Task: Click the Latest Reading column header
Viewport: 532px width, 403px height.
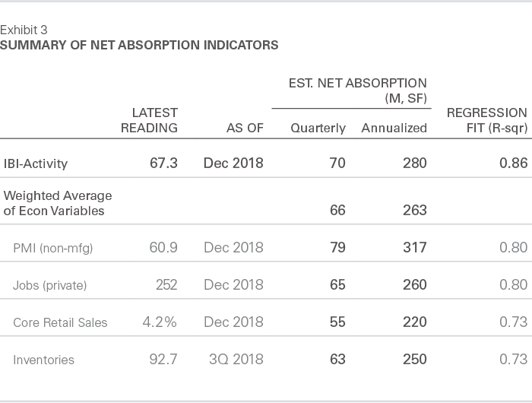Action: (149, 120)
